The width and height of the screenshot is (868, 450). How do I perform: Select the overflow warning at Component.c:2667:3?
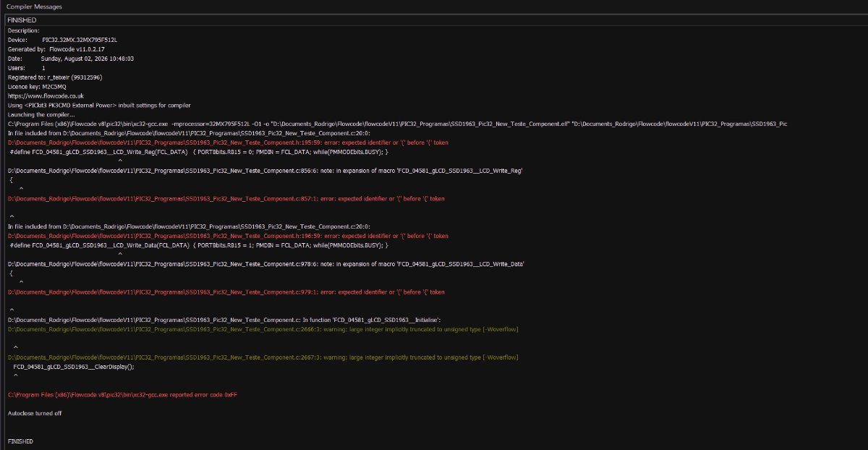(x=263, y=357)
